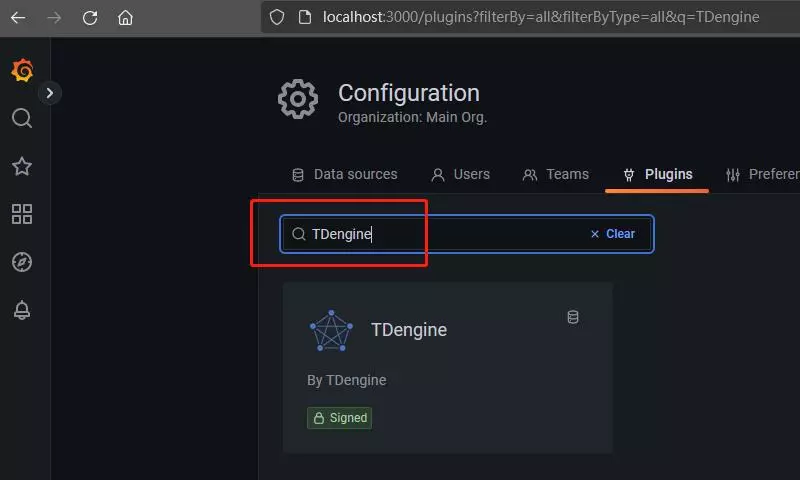800x480 pixels.
Task: Open the Preferences tab
Action: (x=763, y=174)
